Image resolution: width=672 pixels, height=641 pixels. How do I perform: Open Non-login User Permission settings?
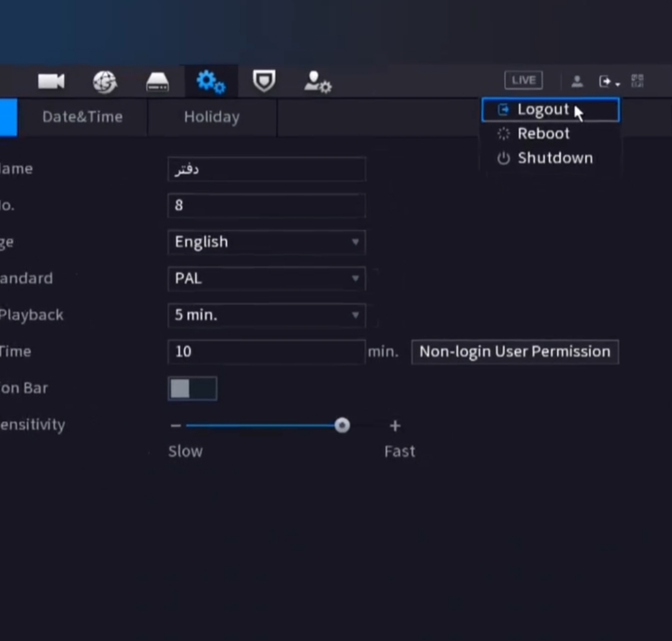point(515,352)
